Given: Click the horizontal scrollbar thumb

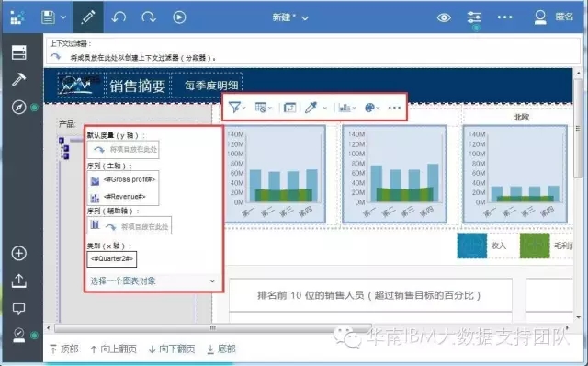Looking at the screenshot, I should click(x=212, y=328).
